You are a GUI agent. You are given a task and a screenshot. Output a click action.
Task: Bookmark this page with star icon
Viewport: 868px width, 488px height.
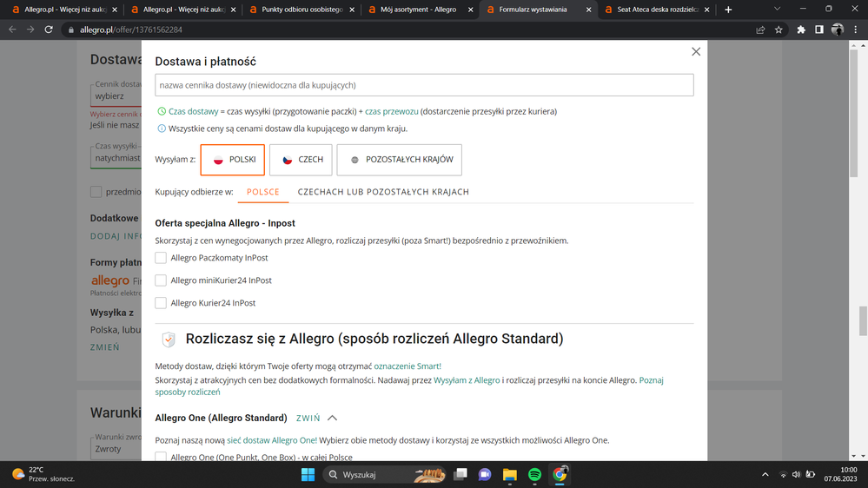click(779, 30)
